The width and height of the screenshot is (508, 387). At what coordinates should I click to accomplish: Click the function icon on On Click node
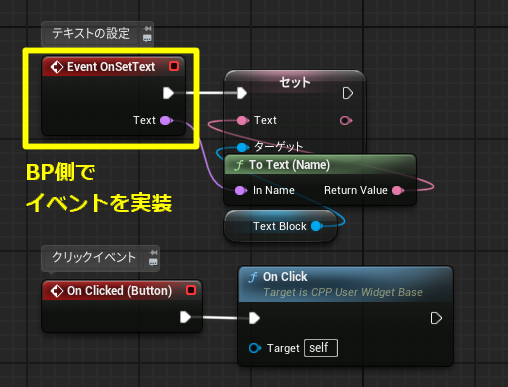click(x=253, y=277)
